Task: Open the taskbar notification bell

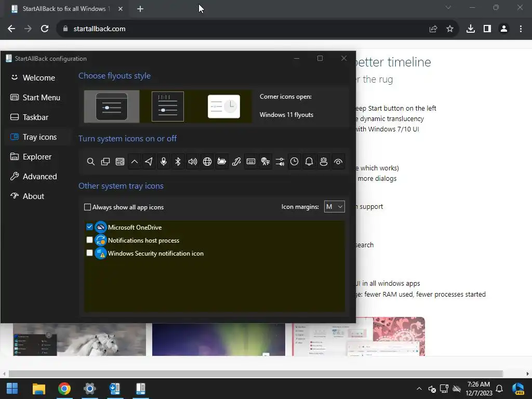Action: click(499, 389)
